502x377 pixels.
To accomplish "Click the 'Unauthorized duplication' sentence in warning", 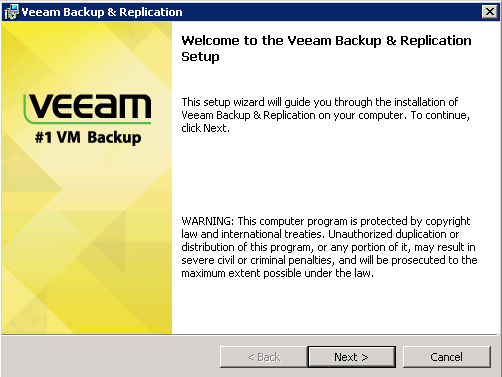I will [x=394, y=234].
